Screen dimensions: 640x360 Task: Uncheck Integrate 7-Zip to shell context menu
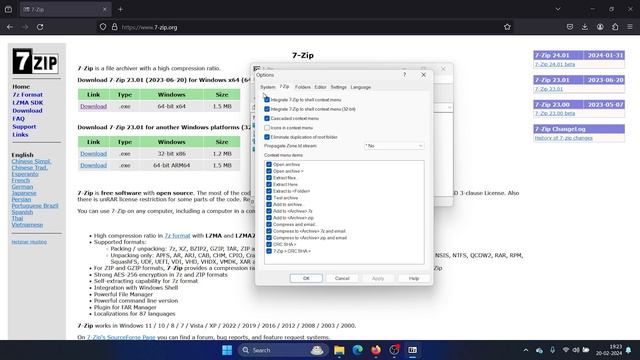tap(267, 100)
